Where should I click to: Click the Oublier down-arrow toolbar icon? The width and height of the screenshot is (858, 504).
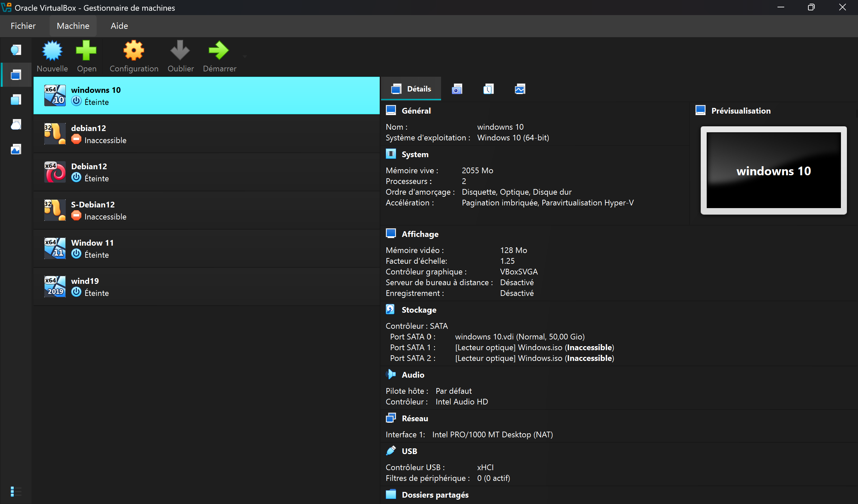(180, 51)
